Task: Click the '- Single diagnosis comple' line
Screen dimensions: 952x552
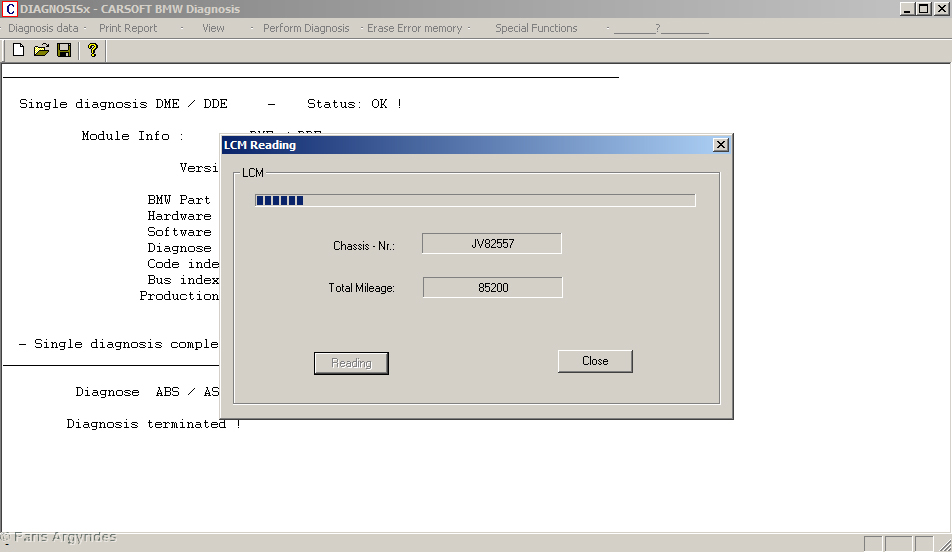Action: [x=118, y=344]
